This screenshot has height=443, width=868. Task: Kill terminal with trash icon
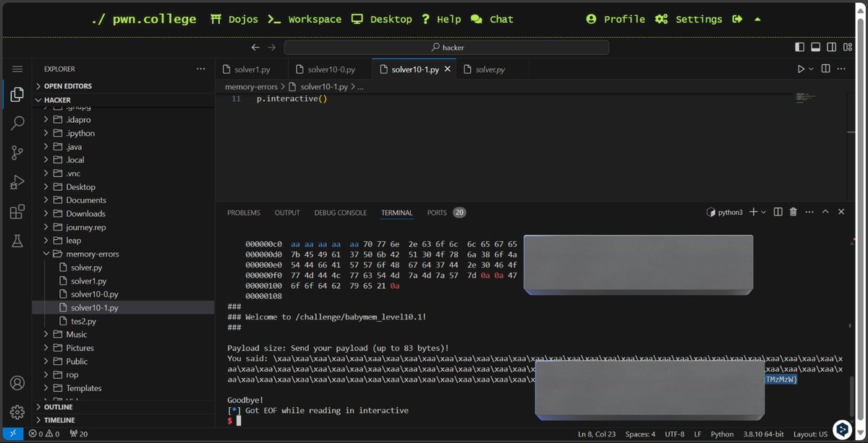point(793,212)
